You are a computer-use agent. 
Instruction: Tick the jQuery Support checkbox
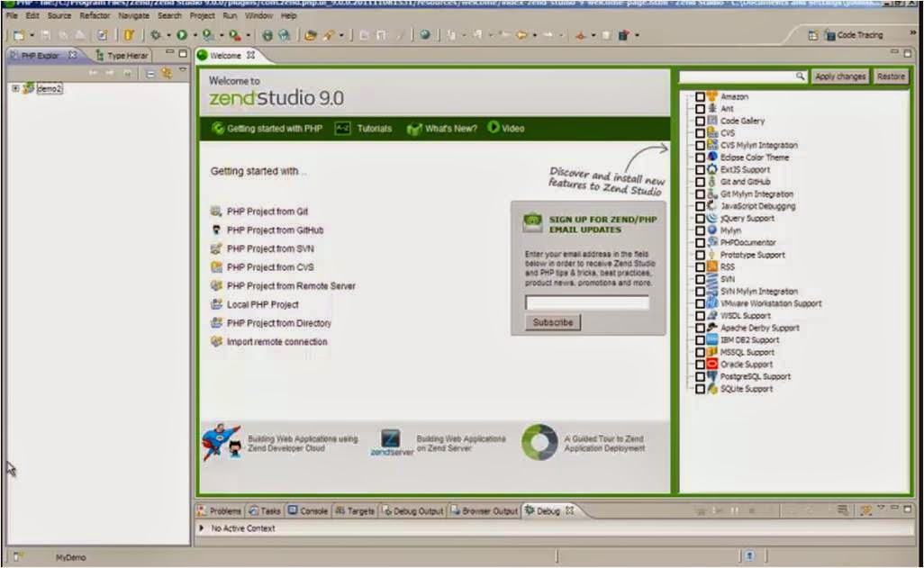pyautogui.click(x=700, y=219)
